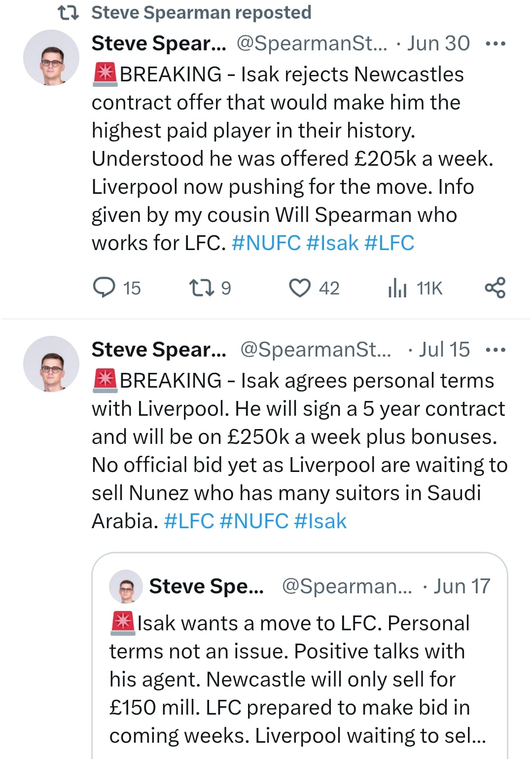Open profile picture on Jun 30 tweet

tap(51, 58)
